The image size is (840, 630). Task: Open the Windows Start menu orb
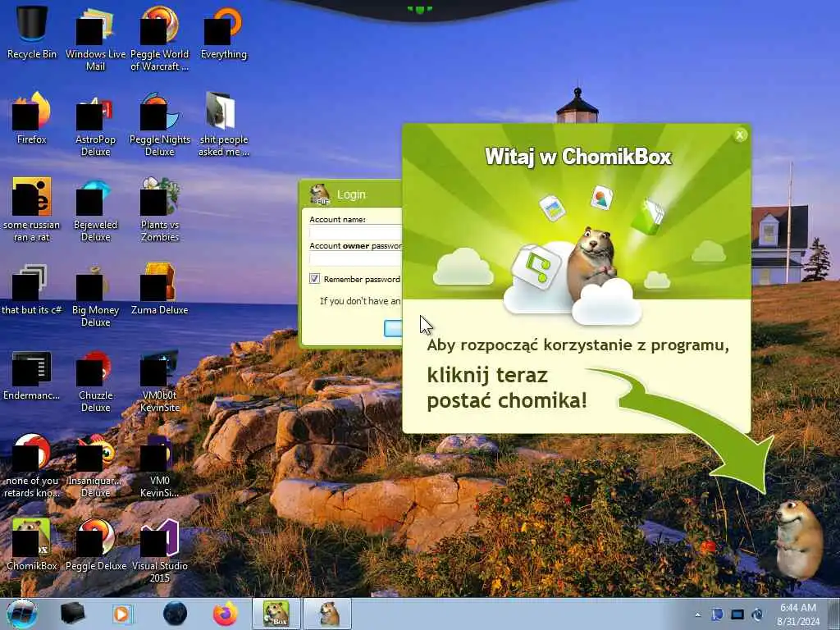21,614
